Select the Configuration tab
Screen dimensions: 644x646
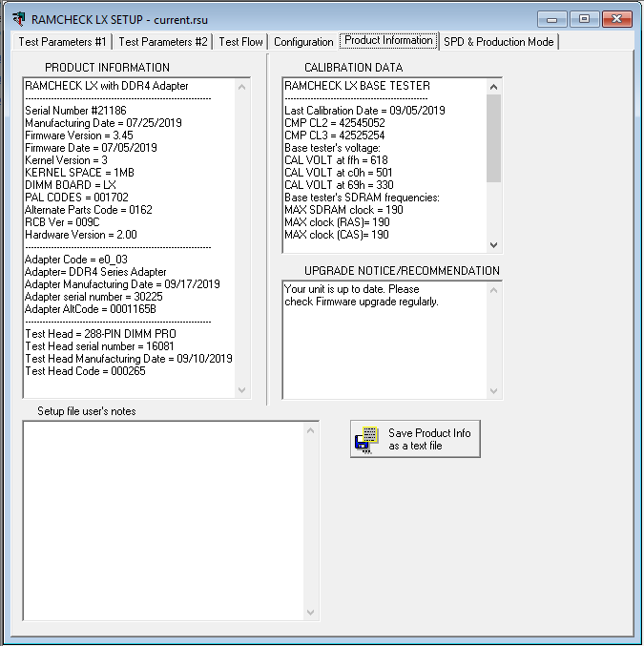[303, 42]
